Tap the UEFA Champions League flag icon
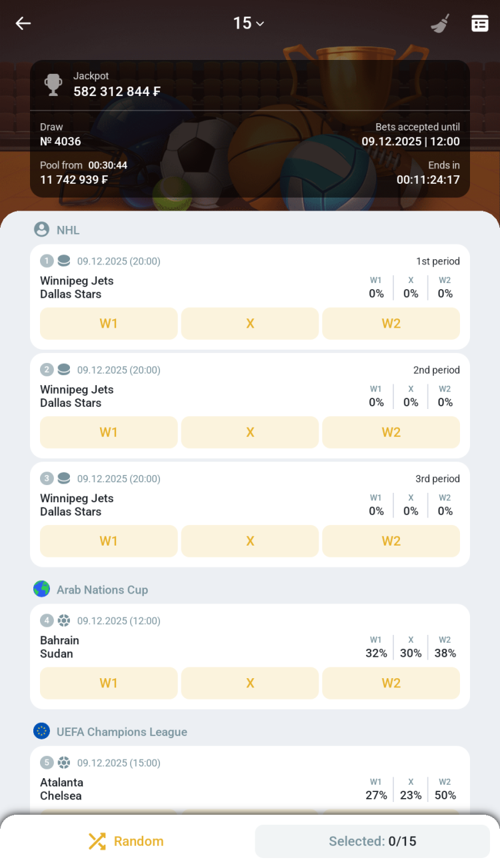 click(41, 731)
